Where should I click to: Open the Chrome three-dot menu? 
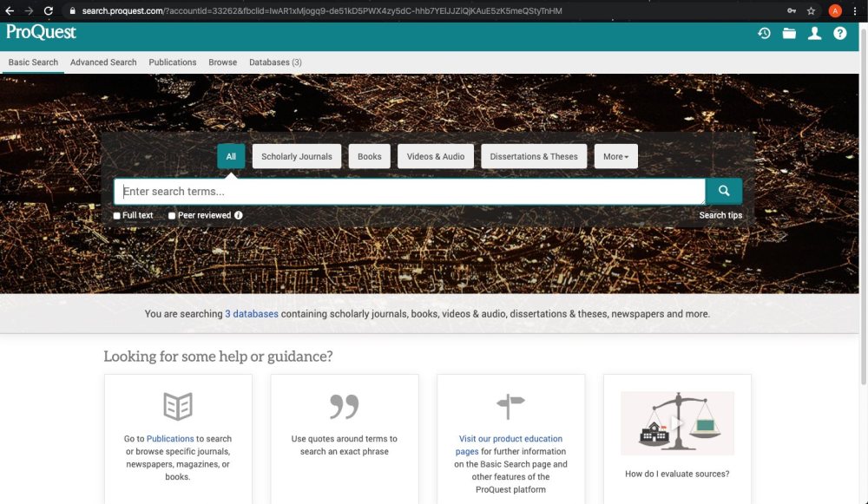click(x=856, y=10)
